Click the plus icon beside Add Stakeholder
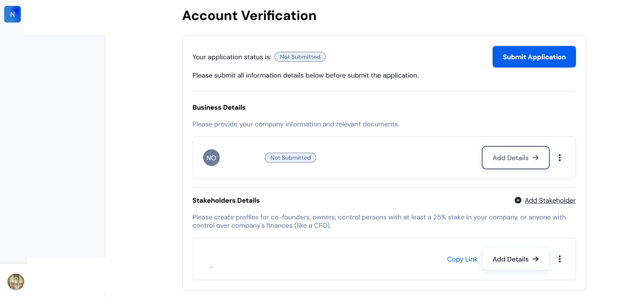 pos(518,200)
